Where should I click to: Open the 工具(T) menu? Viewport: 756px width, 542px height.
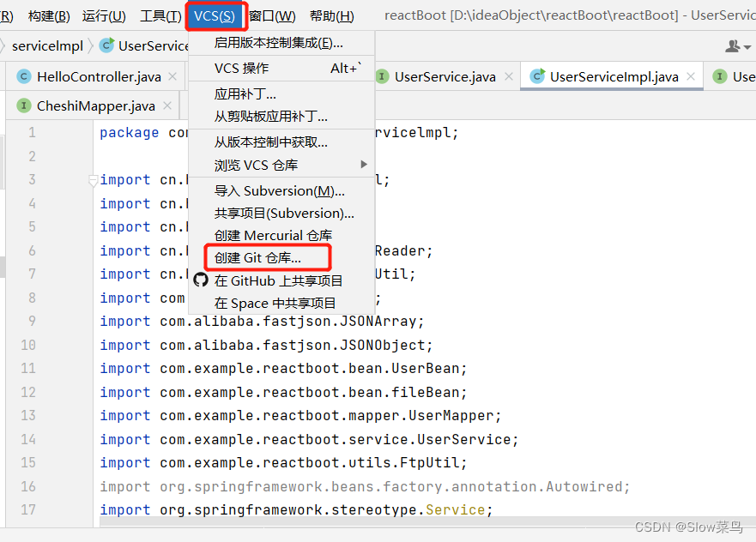(x=160, y=16)
